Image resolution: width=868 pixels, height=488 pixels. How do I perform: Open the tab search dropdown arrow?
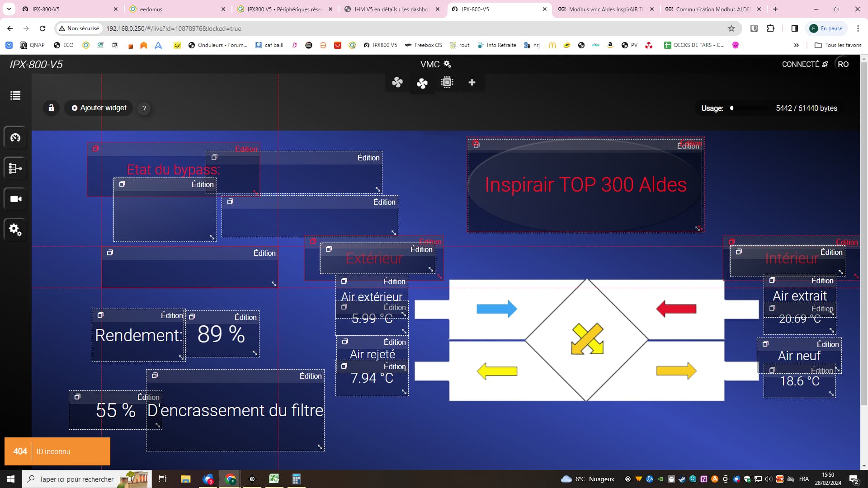[9, 9]
